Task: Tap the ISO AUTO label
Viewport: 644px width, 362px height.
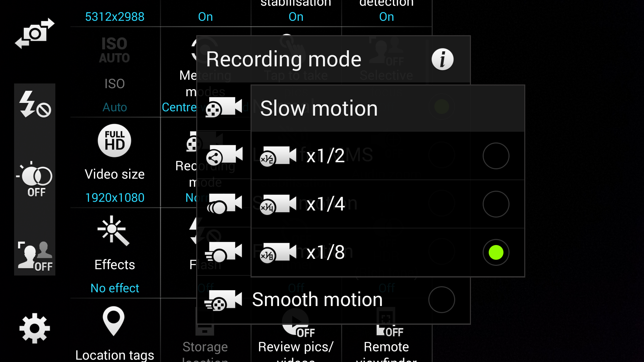Action: (x=114, y=49)
